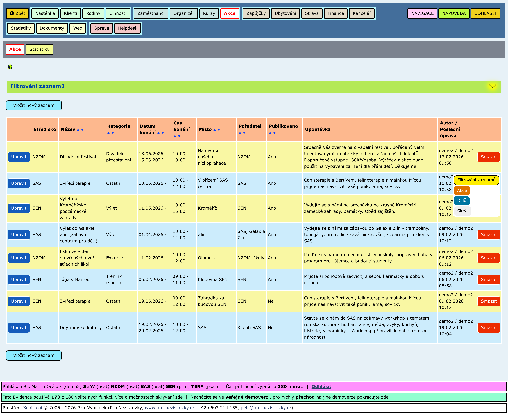
Task: Click Zpět back button
Action: (17, 13)
